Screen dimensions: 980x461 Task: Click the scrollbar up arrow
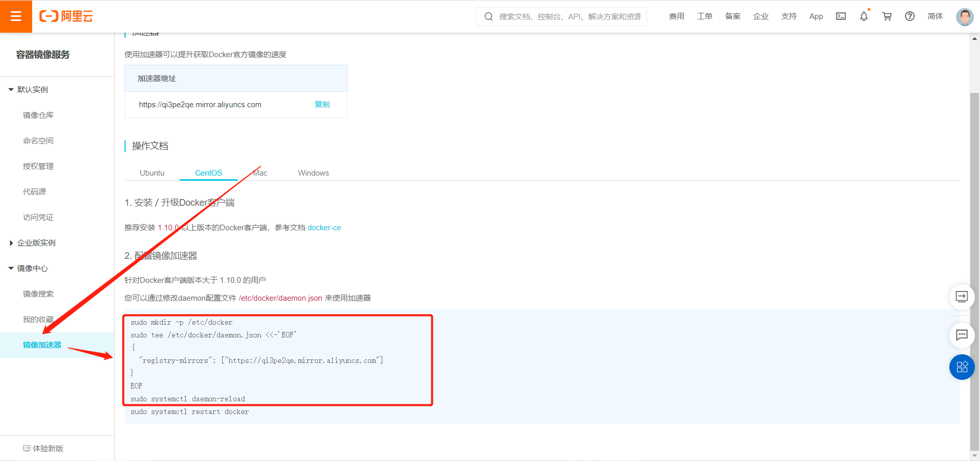click(x=974, y=38)
